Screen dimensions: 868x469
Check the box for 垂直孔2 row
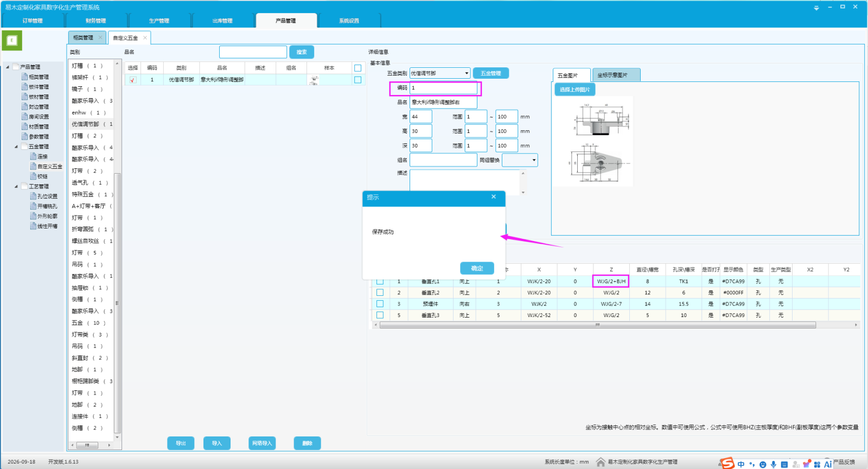pos(380,293)
